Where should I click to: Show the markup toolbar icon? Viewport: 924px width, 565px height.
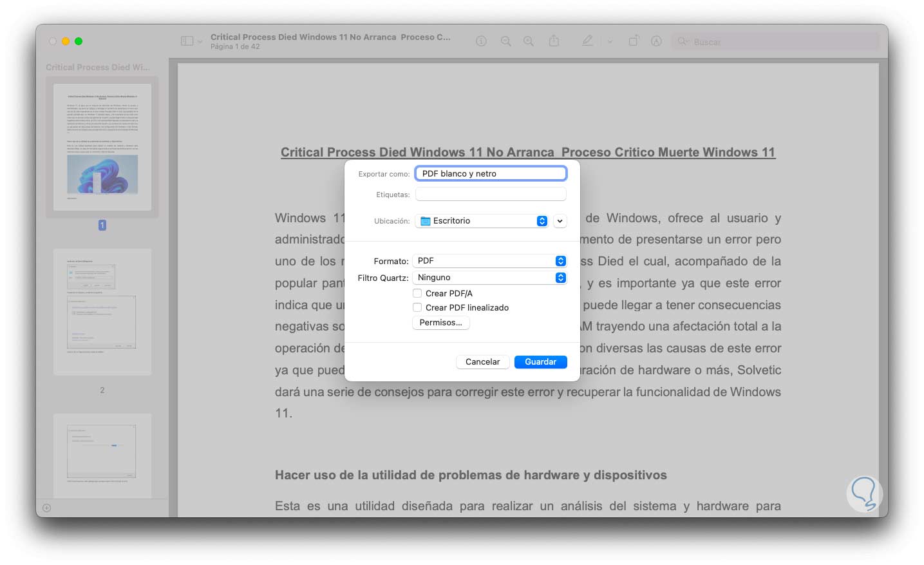(656, 41)
